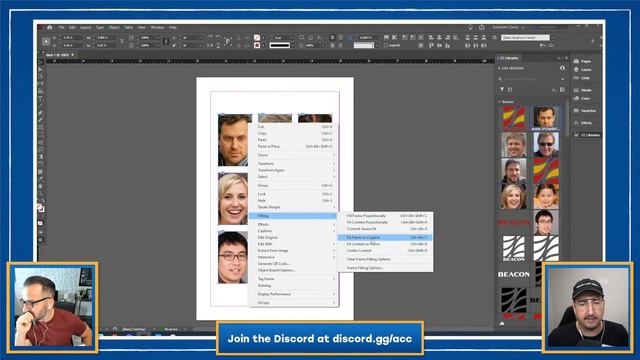
Task: Click the fill swatch in the Control panel
Action: point(257,38)
